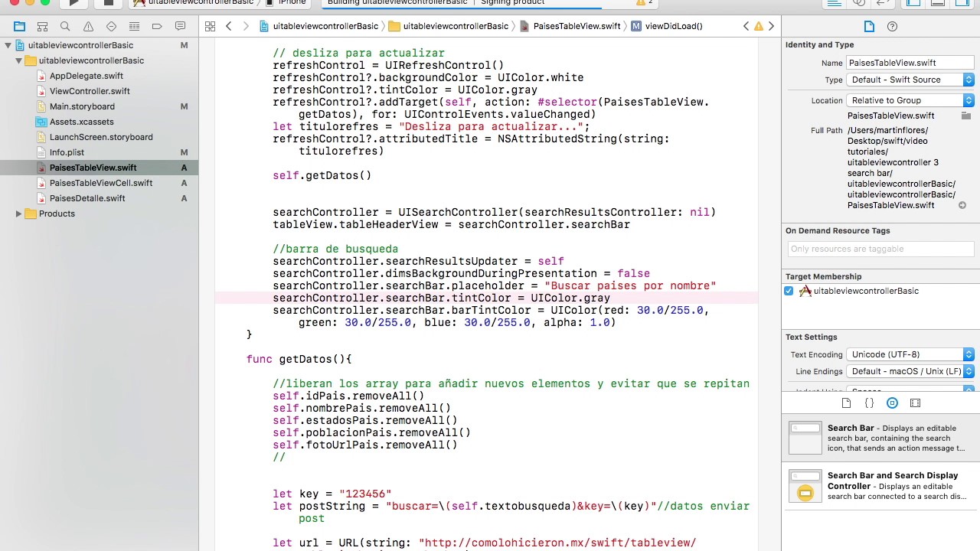Show the Object library

coord(892,403)
